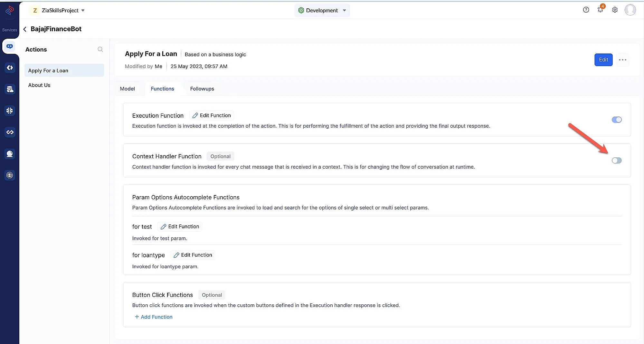Image resolution: width=644 pixels, height=344 pixels.
Task: Search actions using the magnifier icon
Action: pos(100,49)
